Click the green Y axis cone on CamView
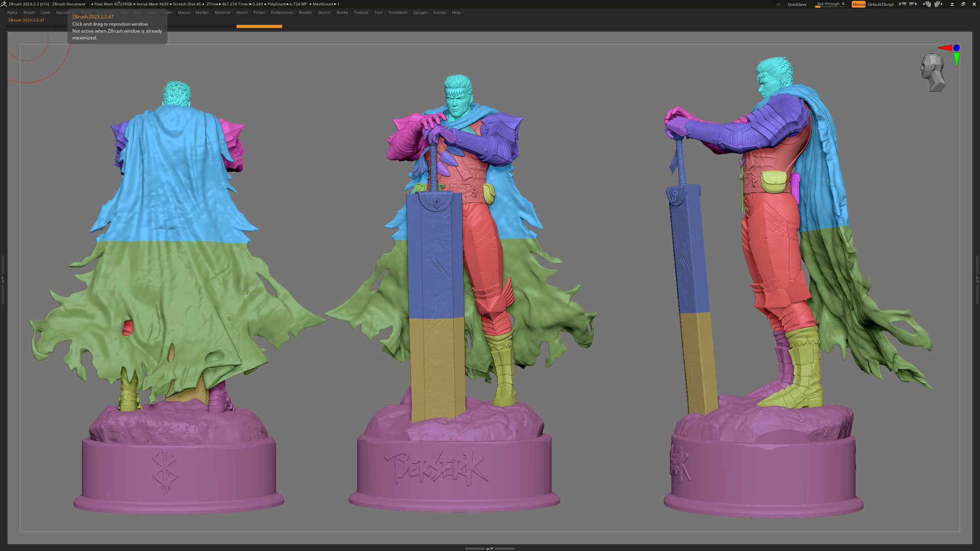Viewport: 980px width, 551px height. (x=956, y=59)
